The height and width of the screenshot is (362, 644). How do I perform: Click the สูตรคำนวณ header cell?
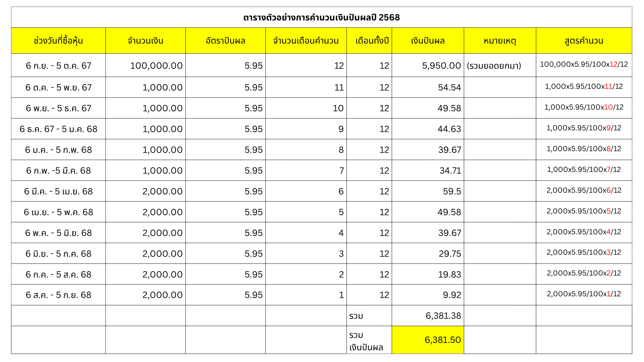pyautogui.click(x=584, y=41)
